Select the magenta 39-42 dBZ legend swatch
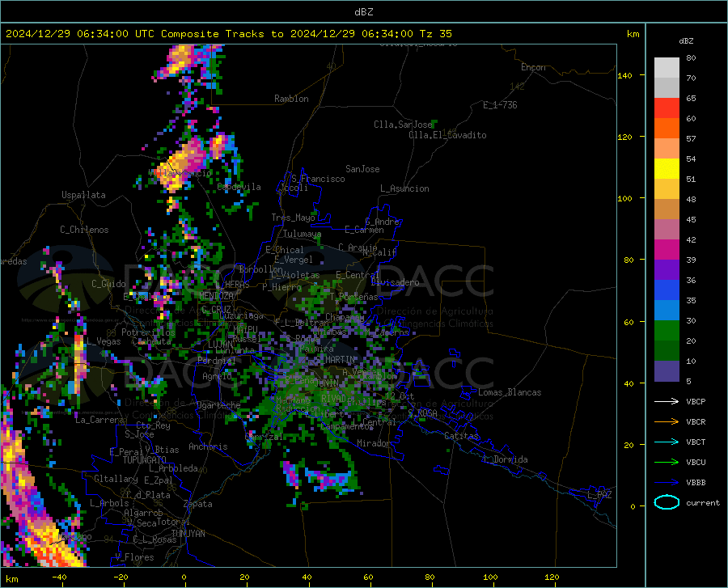728x588 pixels. (x=667, y=250)
